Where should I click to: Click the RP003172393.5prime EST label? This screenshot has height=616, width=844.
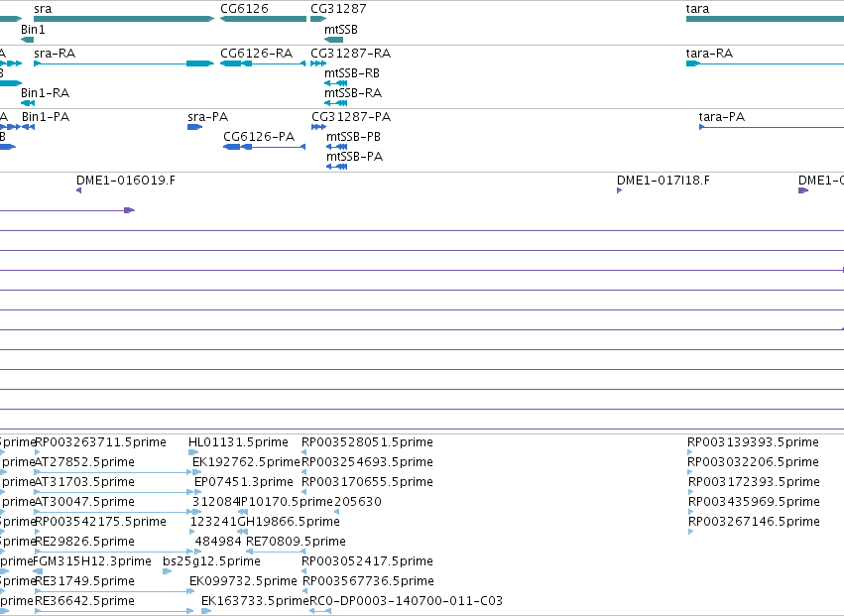coord(755,482)
